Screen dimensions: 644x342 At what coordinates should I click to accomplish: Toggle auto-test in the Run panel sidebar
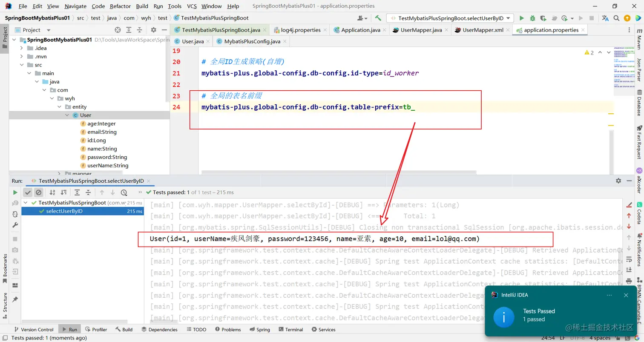coord(15,214)
